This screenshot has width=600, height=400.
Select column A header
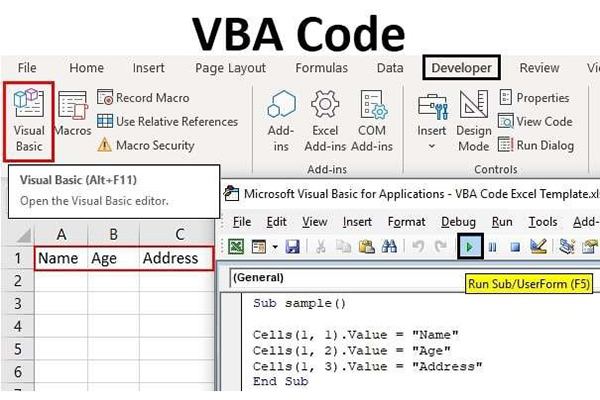click(x=61, y=234)
